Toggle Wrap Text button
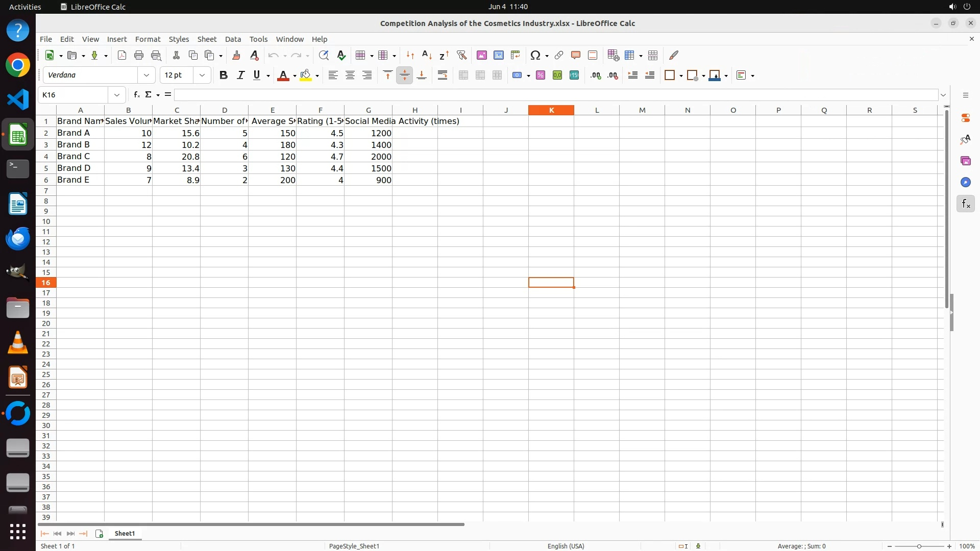Screen dimensions: 980x551 [443, 76]
